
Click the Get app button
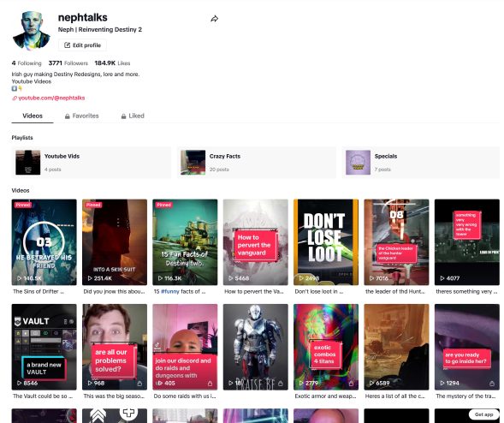coord(483,414)
